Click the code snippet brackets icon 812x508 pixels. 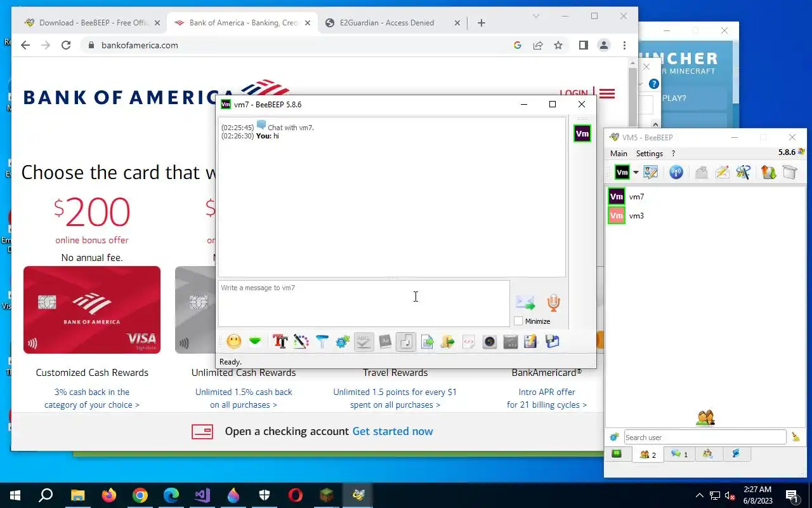tap(469, 342)
